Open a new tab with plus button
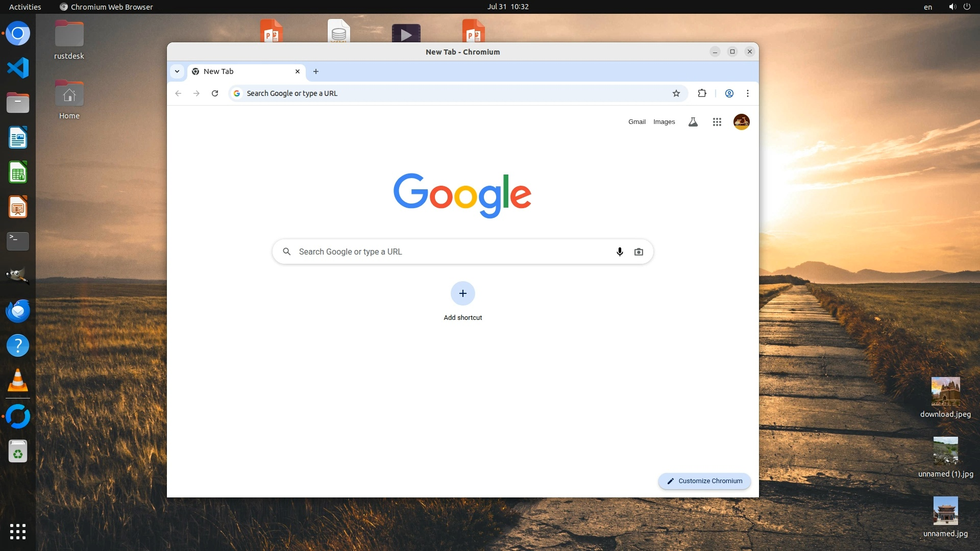Image resolution: width=980 pixels, height=551 pixels. 316,71
